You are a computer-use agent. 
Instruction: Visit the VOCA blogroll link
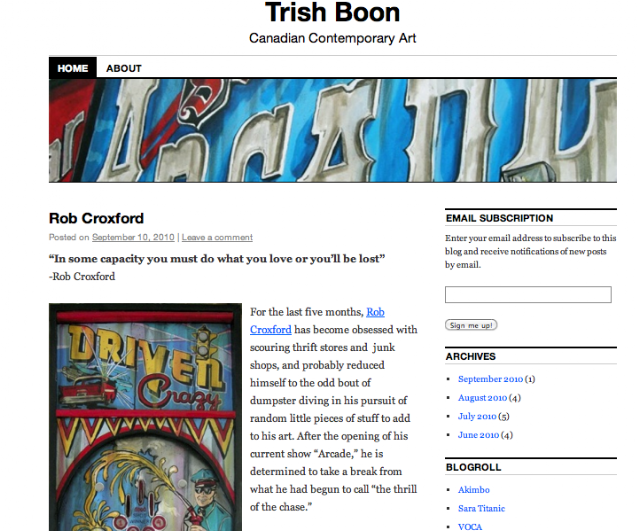pos(470,527)
